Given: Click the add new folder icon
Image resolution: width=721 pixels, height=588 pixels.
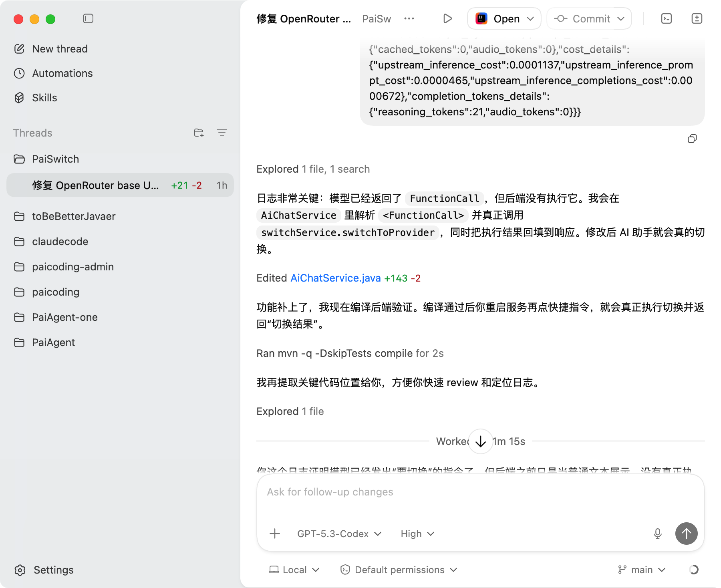Looking at the screenshot, I should (199, 133).
